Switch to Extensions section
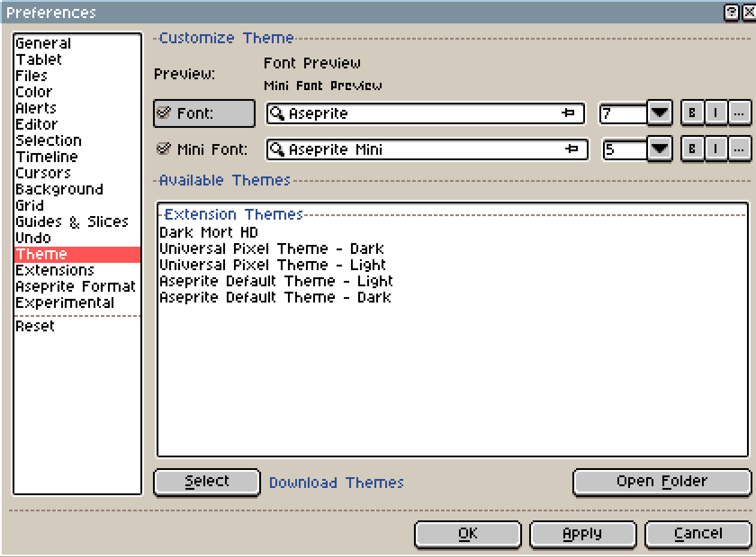This screenshot has width=756, height=557. (77, 270)
